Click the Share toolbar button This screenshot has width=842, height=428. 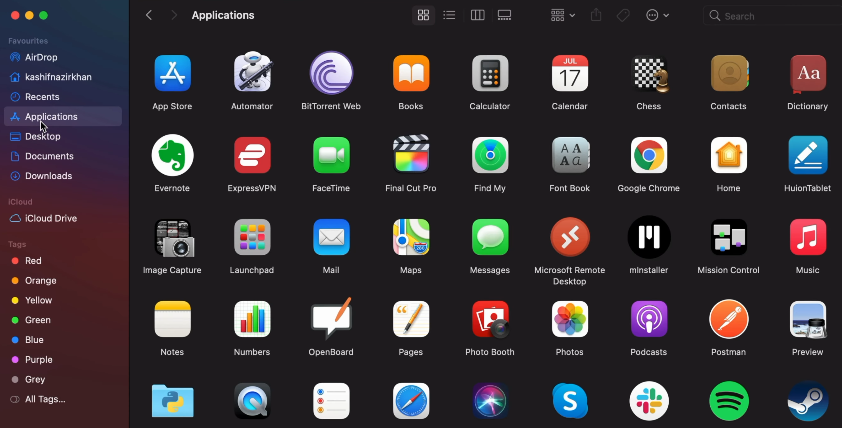[596, 15]
